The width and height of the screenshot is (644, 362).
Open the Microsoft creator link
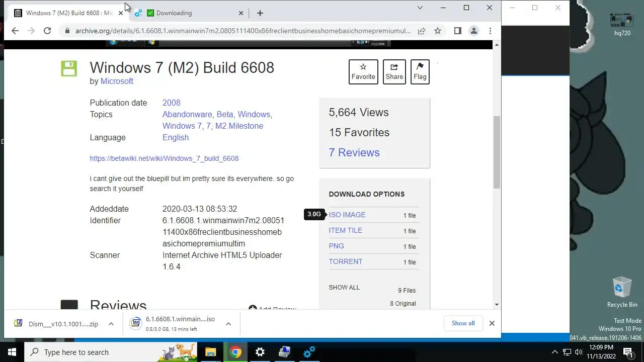point(117,81)
